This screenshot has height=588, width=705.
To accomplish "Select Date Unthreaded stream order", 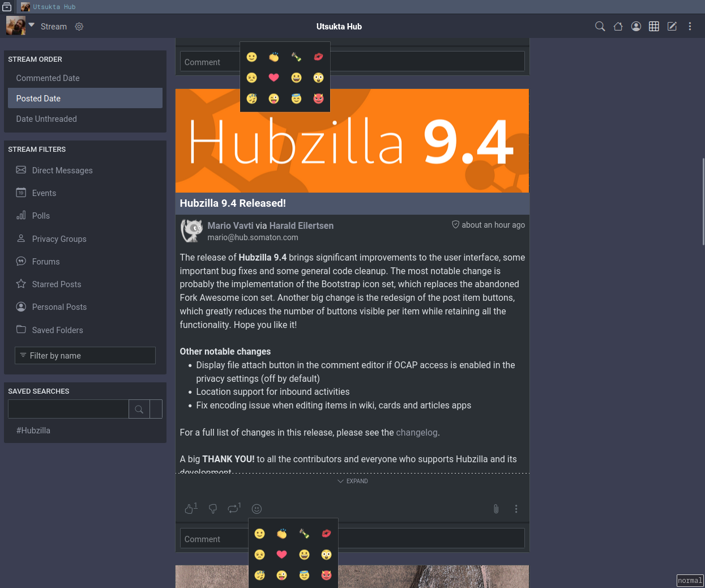I will pyautogui.click(x=85, y=119).
